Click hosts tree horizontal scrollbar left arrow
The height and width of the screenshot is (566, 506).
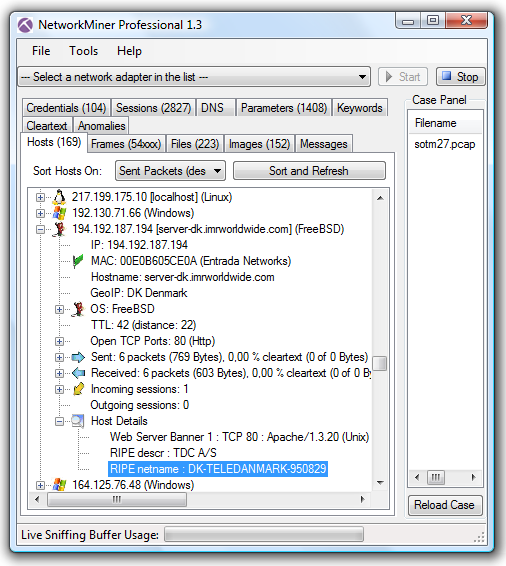point(37,500)
